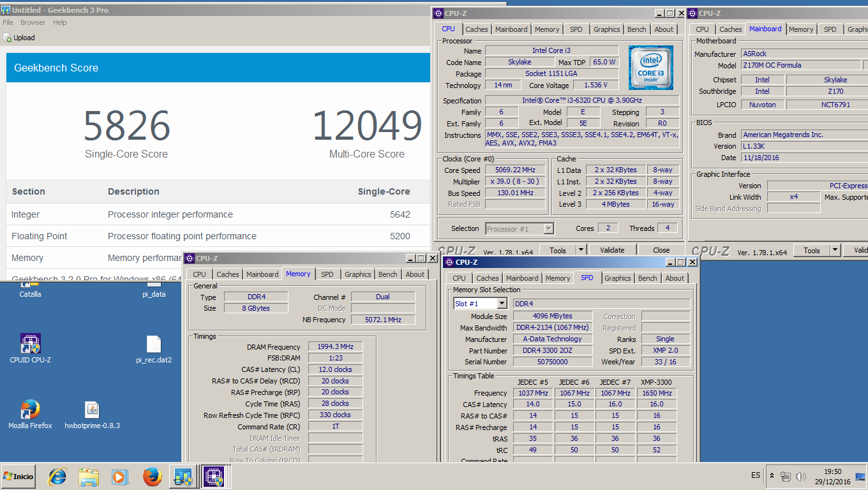Click Integer section row in Geekbench

pos(218,214)
